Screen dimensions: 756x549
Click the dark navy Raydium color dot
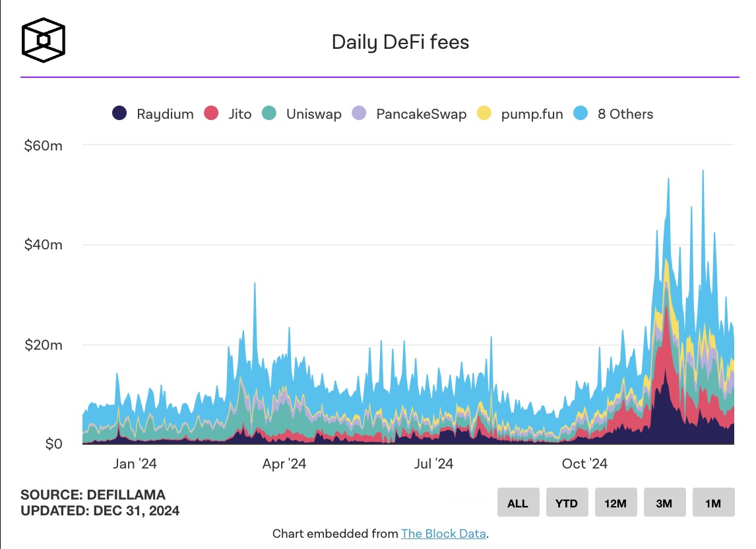119,113
